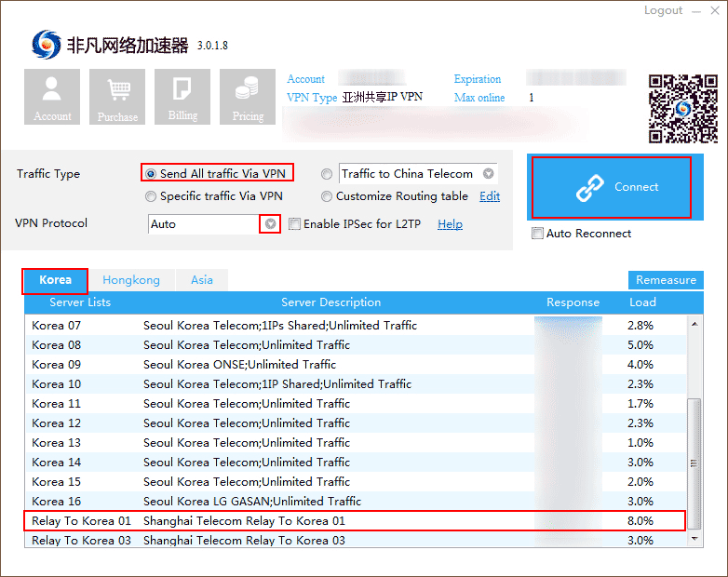Click the Remeasure button

666,280
